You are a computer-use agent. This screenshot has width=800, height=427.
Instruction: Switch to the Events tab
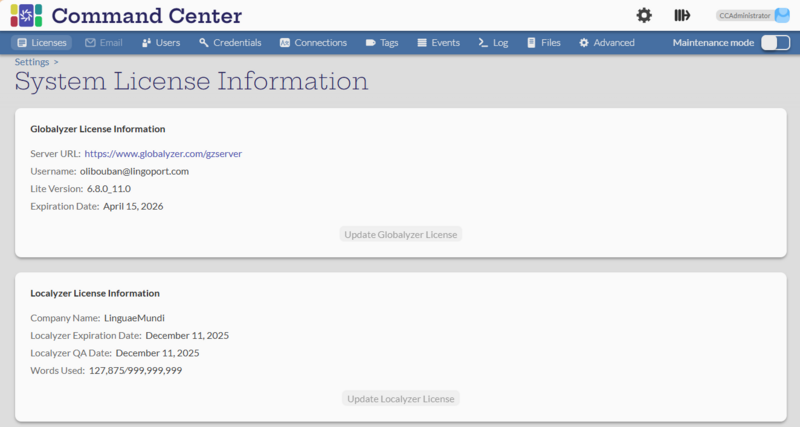(x=438, y=43)
